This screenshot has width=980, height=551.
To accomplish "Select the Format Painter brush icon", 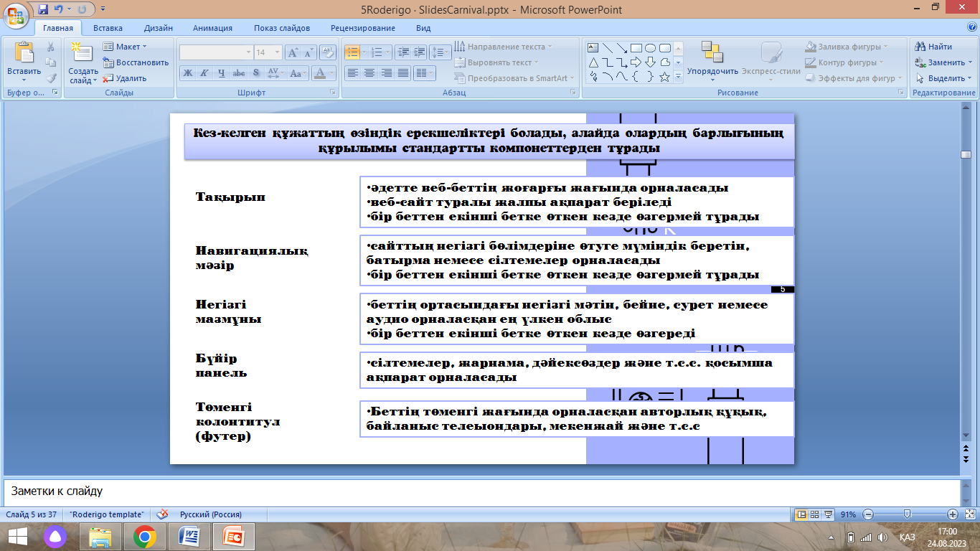I will coord(51,78).
